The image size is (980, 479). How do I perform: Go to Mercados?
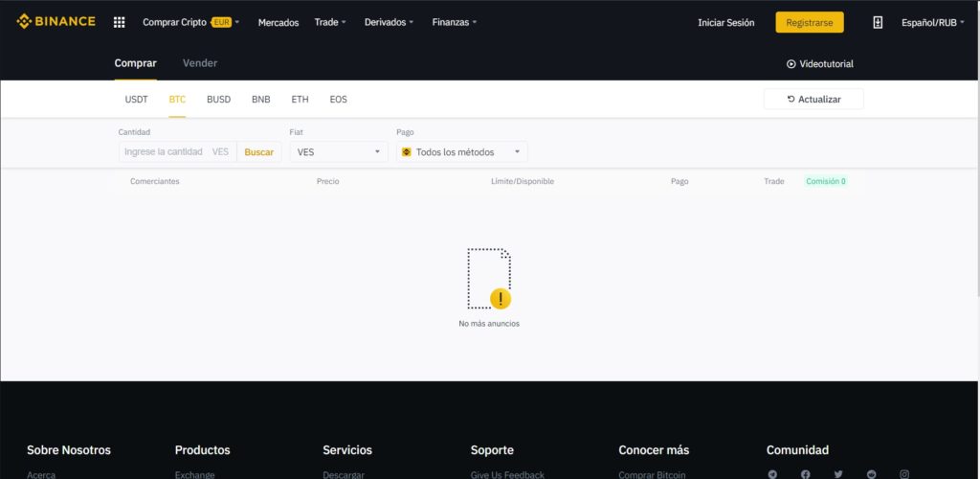[x=278, y=22]
